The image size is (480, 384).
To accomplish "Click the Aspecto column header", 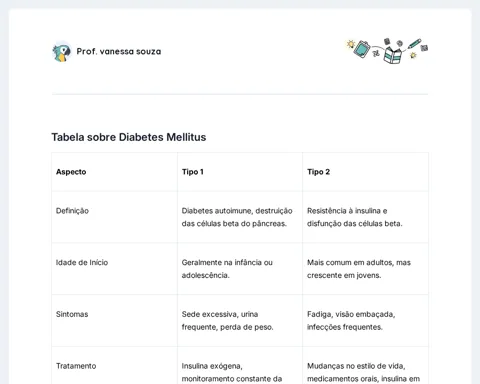I will (x=71, y=172).
